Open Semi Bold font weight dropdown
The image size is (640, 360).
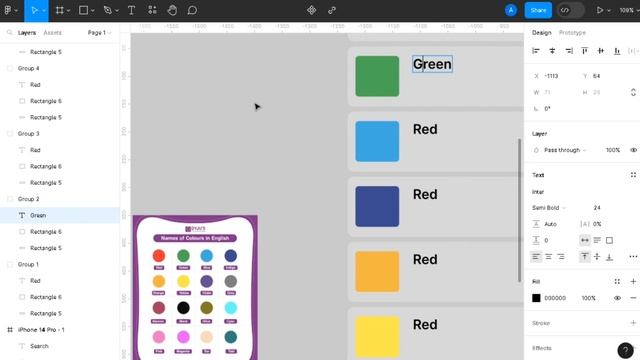pyautogui.click(x=549, y=208)
